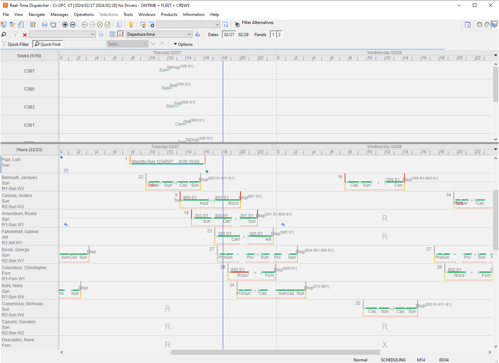Screen dimensions: 499x363
Task: Click the window with gear icon
Action: tap(152, 25)
